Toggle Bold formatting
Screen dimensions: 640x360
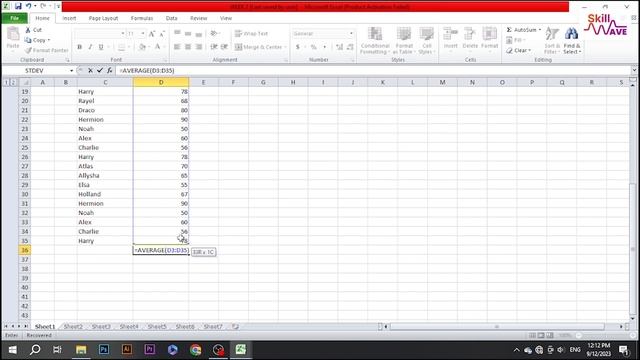pyautogui.click(x=80, y=47)
